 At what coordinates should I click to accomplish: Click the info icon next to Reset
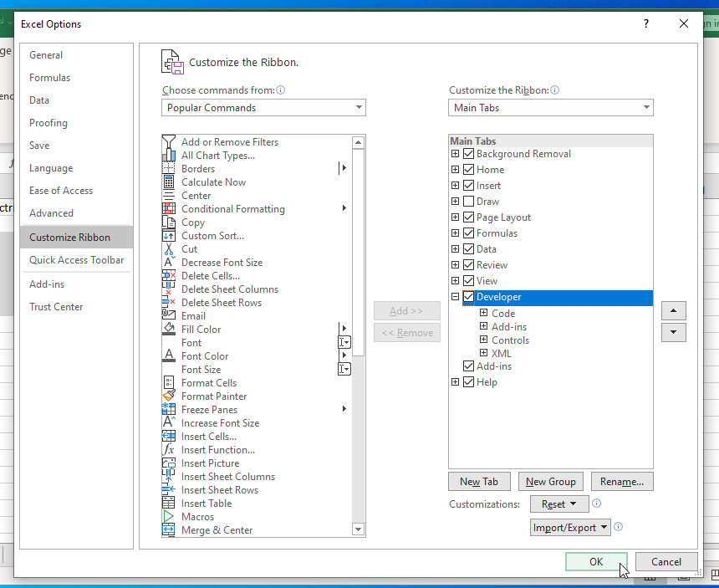(x=597, y=504)
